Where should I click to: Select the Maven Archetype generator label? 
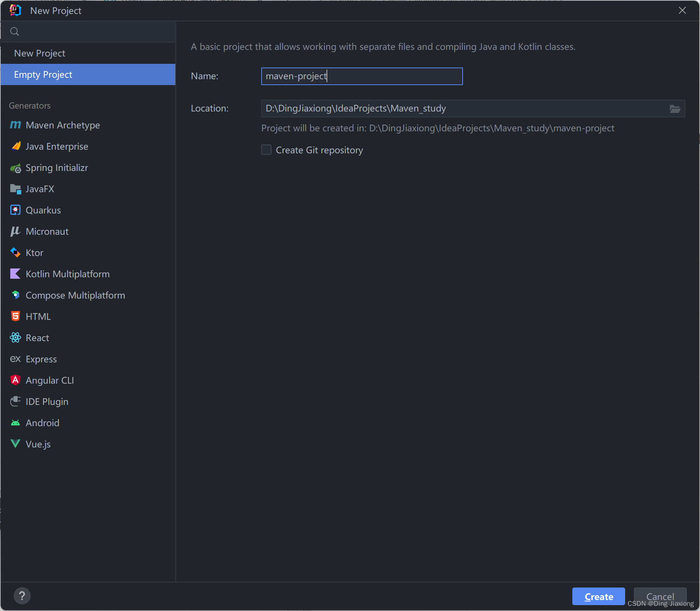[x=63, y=125]
